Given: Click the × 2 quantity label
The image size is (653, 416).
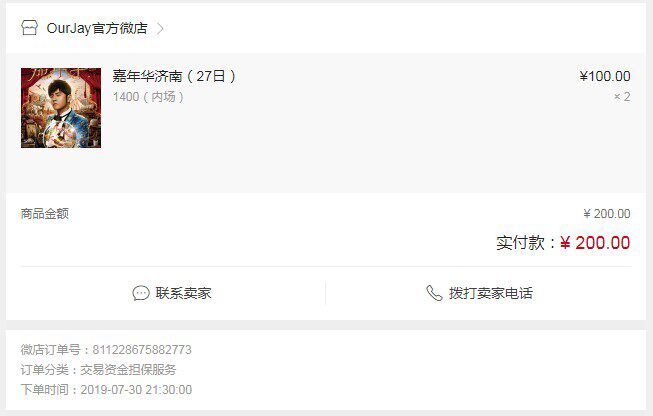Looking at the screenshot, I should click(622, 97).
